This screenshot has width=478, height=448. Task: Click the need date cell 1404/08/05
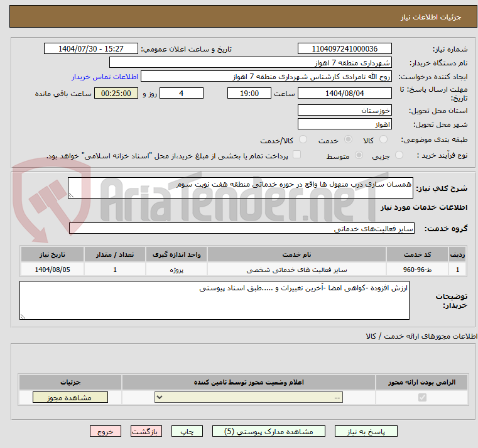[52, 270]
